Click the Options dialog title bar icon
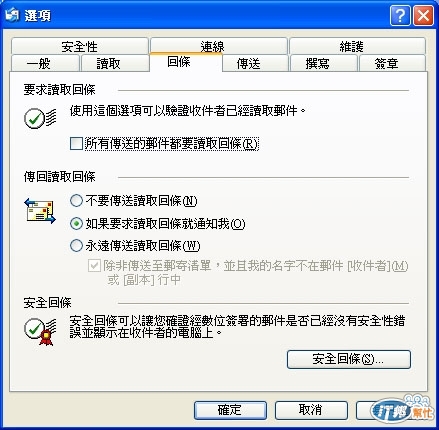Screen dimensions: 439x430 [x=13, y=15]
